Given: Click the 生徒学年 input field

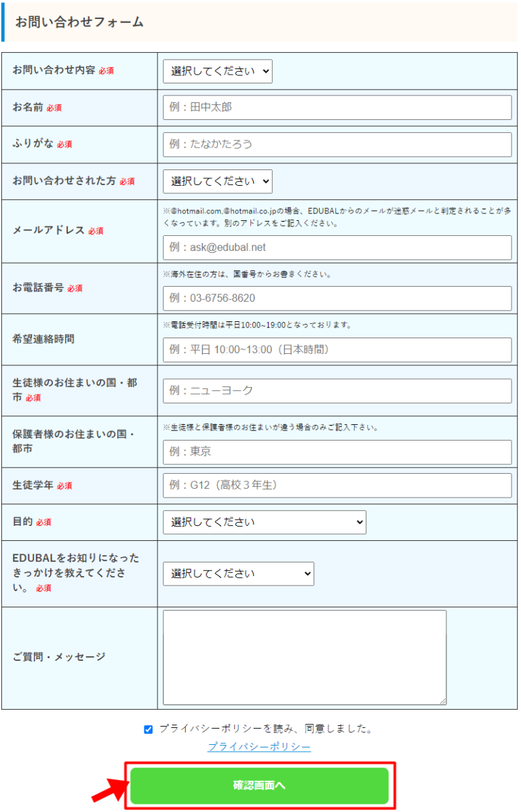Looking at the screenshot, I should click(x=336, y=485).
